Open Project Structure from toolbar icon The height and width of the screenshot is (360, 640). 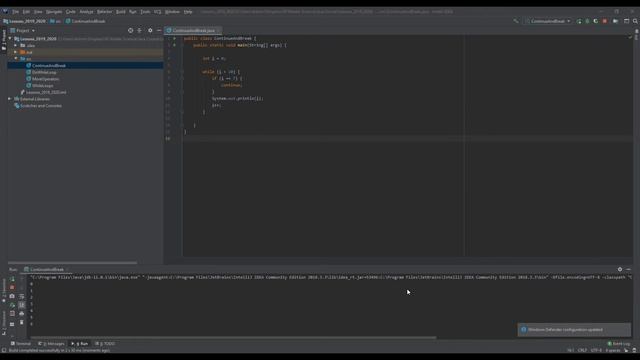coord(627,21)
